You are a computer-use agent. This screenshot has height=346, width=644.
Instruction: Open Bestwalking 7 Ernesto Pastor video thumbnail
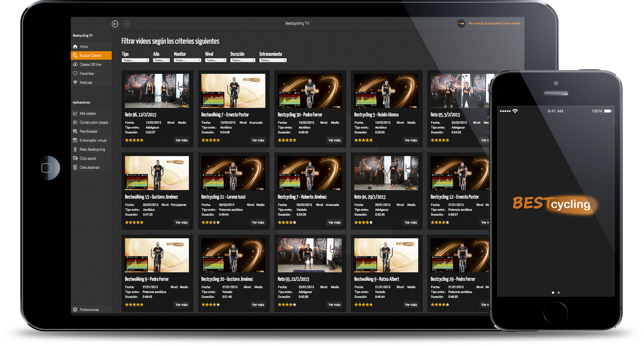[x=233, y=91]
